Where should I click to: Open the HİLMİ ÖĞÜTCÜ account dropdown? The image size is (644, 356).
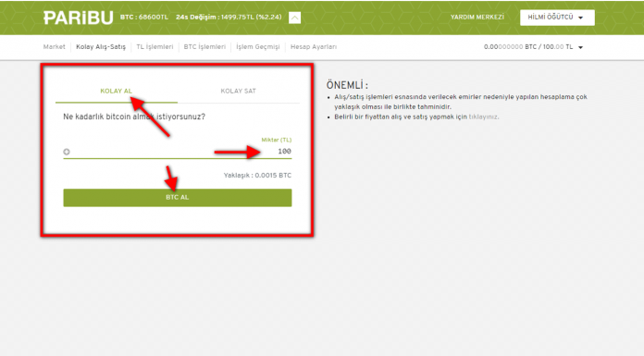click(x=557, y=18)
